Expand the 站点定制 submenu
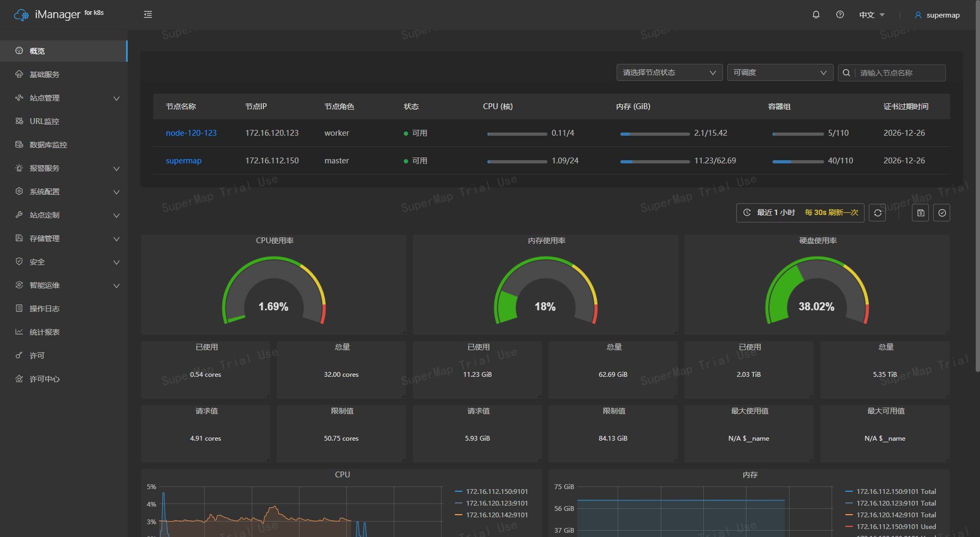This screenshot has width=980, height=537. pyautogui.click(x=63, y=215)
